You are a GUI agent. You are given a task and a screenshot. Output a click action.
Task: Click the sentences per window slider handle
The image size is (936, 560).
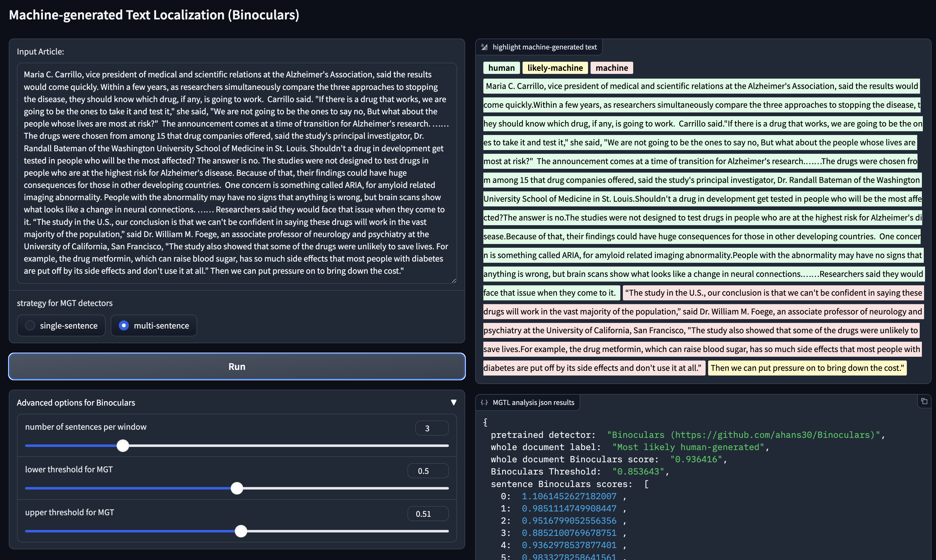click(x=123, y=446)
